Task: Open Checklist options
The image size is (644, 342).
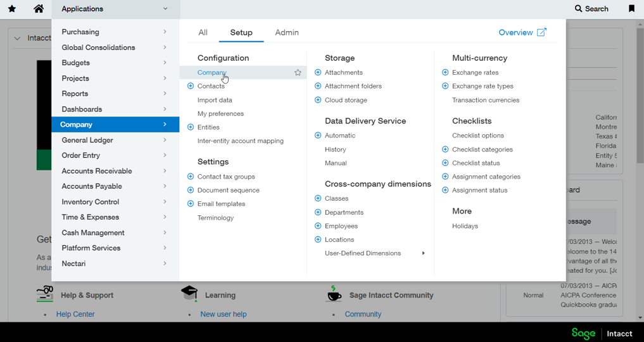Action: (x=478, y=136)
